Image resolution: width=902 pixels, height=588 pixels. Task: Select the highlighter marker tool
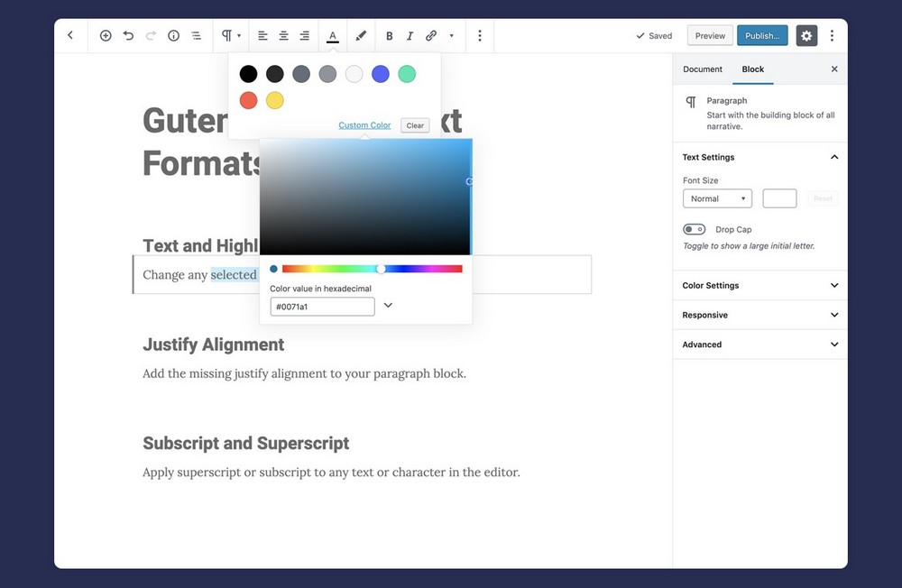(361, 36)
